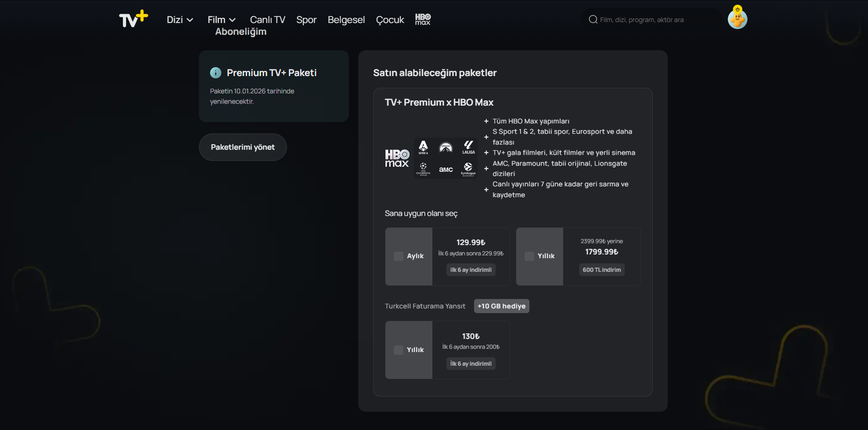Click the LaLiga logo tile
Viewport: 868px width, 430px height.
pos(468,147)
